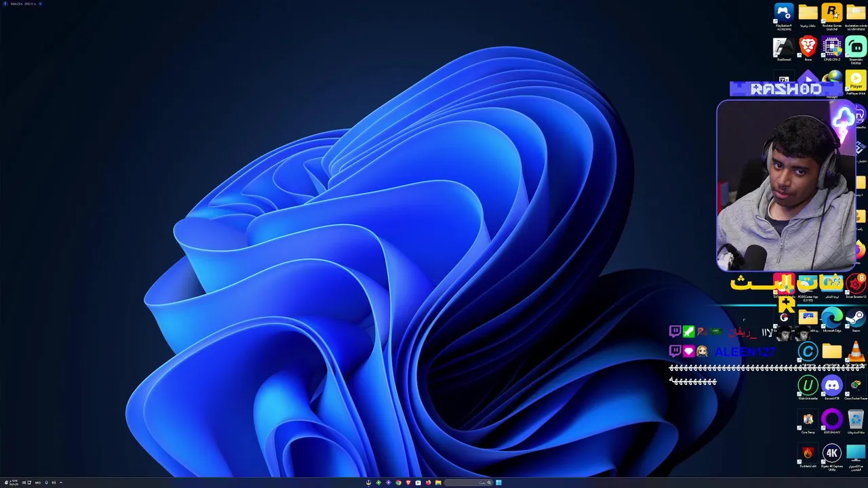Click the ENG language indicator in taskbar
This screenshot has width=868, height=488.
tap(38, 483)
